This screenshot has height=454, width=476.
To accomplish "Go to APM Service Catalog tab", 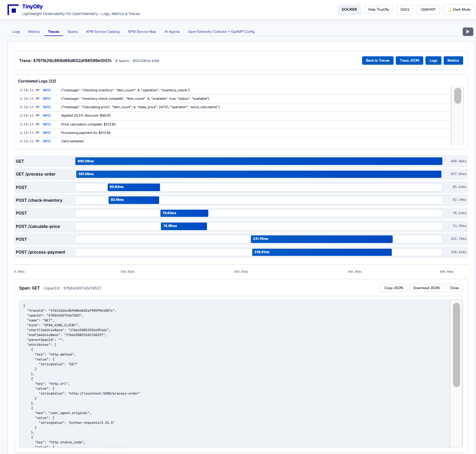I will (x=102, y=31).
